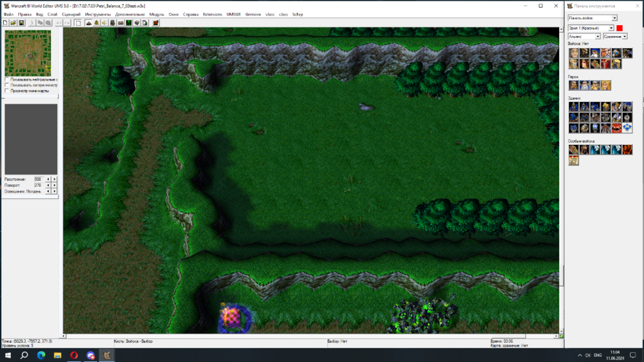The image size is (644, 362).
Task: Select the Peasant unit icon in troops
Action: [x=573, y=53]
